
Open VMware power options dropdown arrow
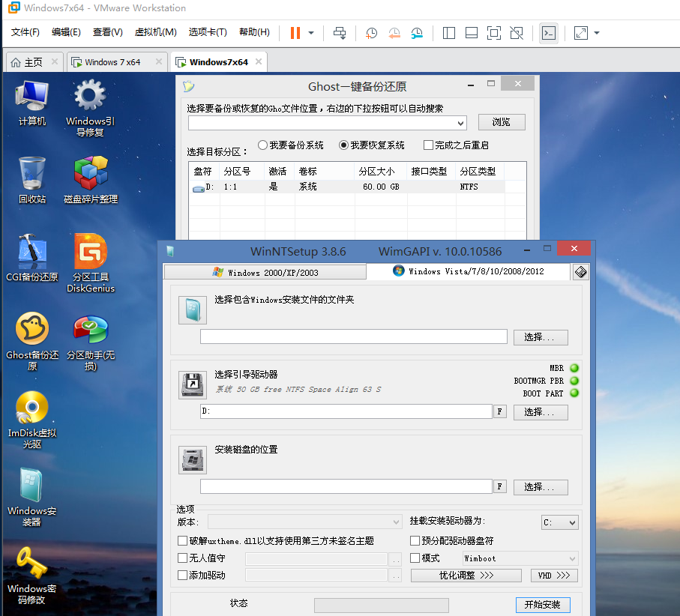click(x=311, y=33)
